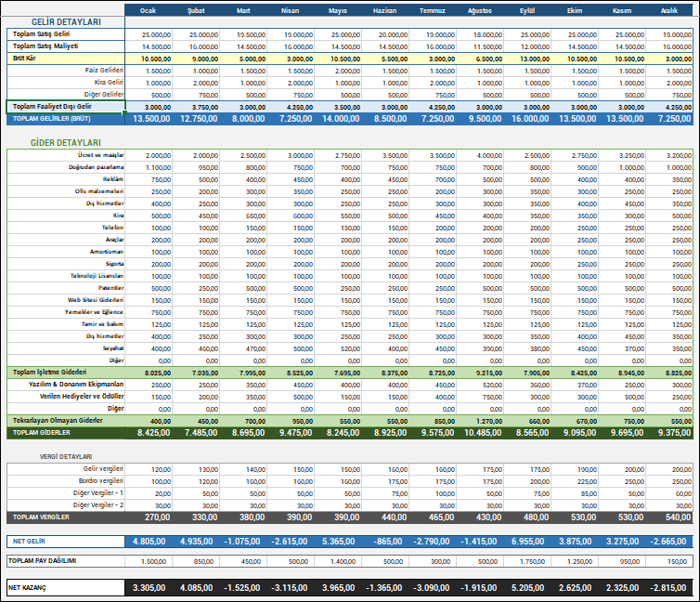Click the GİDER DETAYLARI heading

pyautogui.click(x=66, y=142)
